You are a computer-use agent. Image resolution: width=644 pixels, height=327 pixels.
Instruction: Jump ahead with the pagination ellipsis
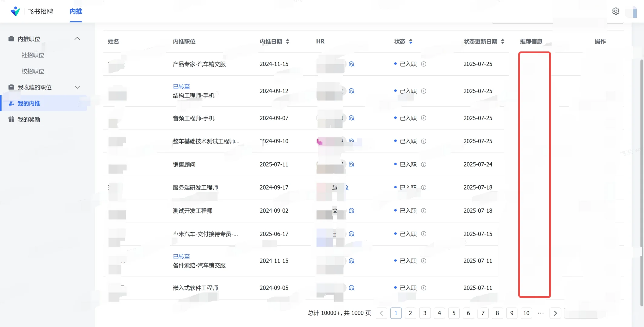point(541,313)
